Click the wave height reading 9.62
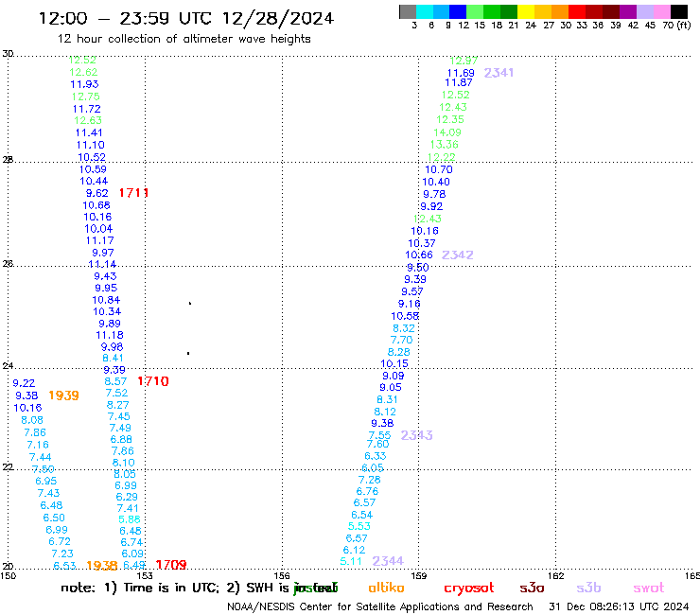 [96, 193]
